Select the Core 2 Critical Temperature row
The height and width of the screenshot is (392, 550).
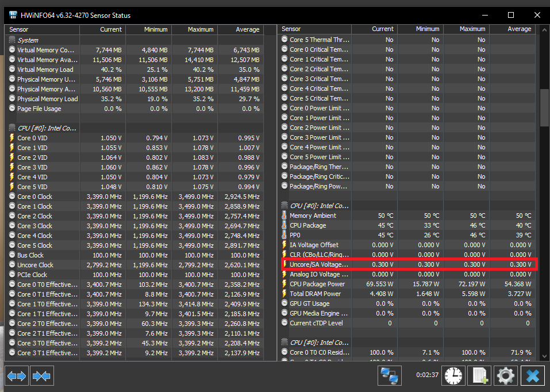point(407,69)
